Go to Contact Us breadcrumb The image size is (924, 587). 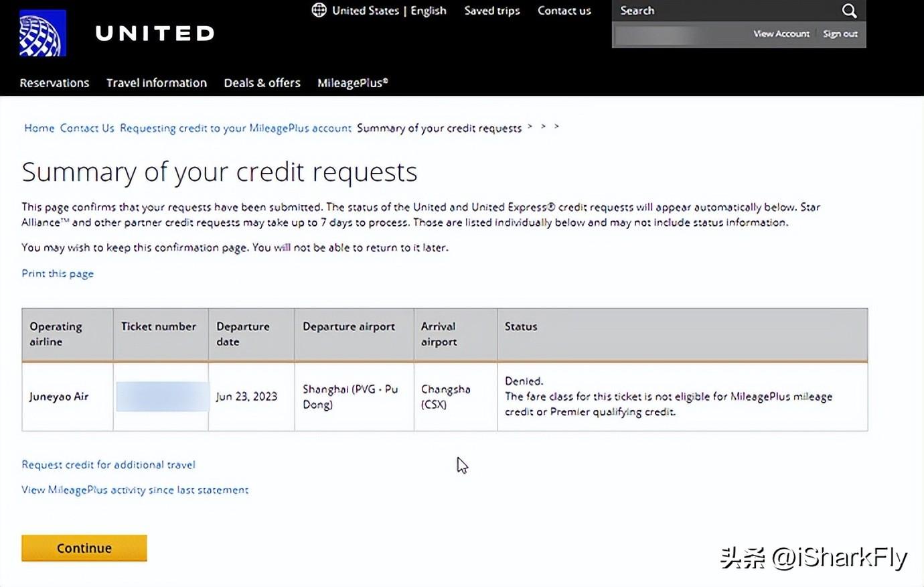point(87,128)
